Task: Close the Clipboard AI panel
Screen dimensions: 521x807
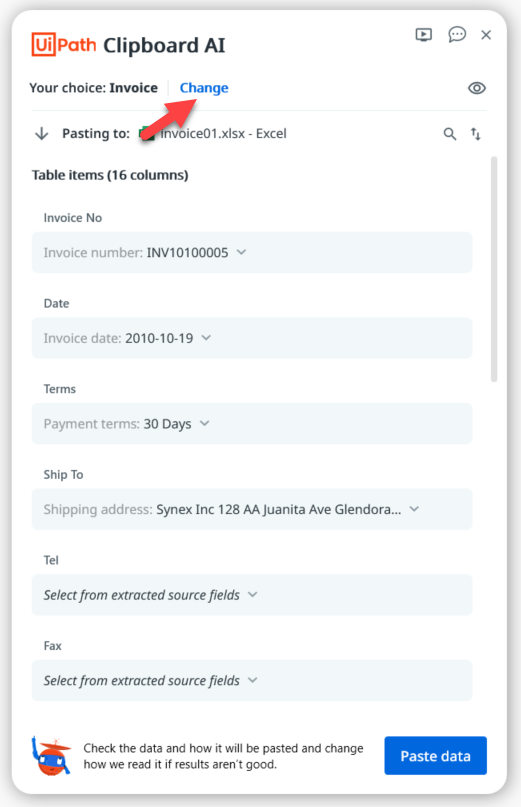Action: [486, 35]
